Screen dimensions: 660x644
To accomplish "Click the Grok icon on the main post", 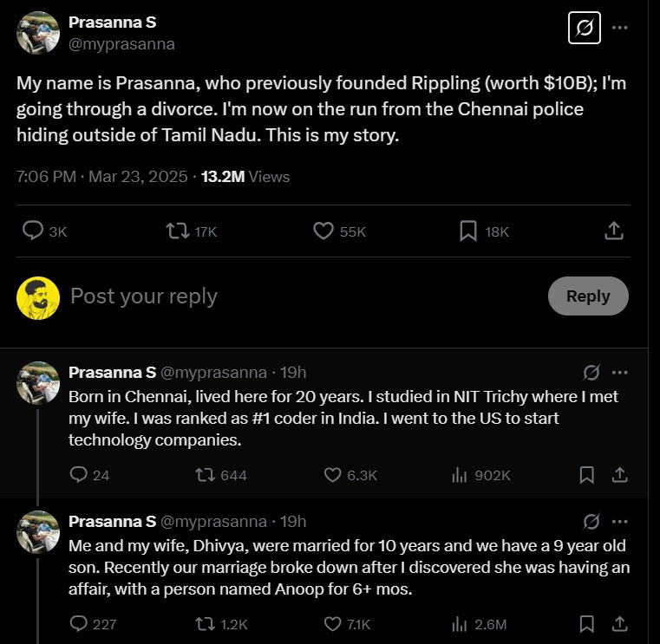I will [x=585, y=28].
